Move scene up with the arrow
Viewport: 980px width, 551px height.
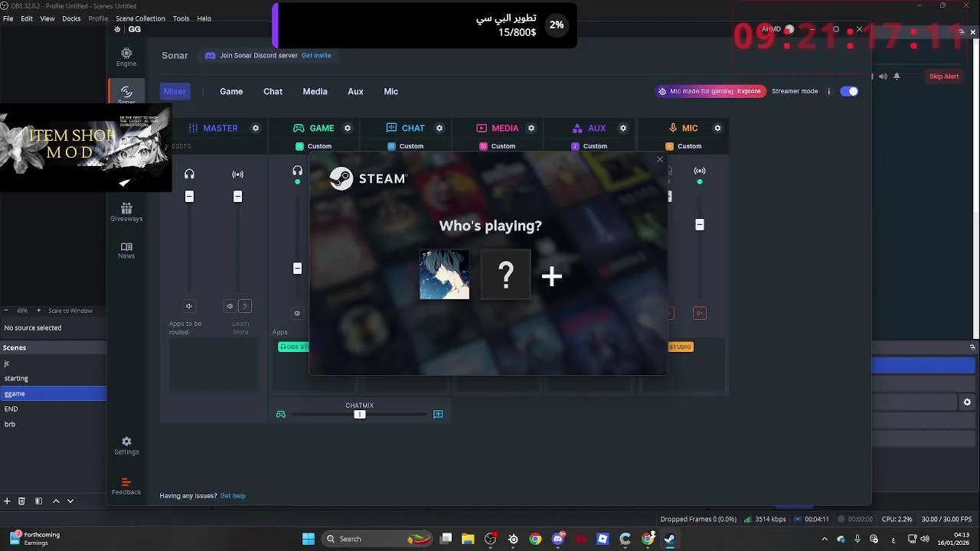56,501
